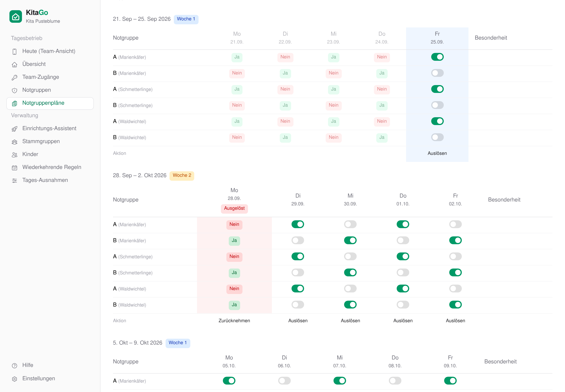Go to the Übersicht page

[50, 64]
